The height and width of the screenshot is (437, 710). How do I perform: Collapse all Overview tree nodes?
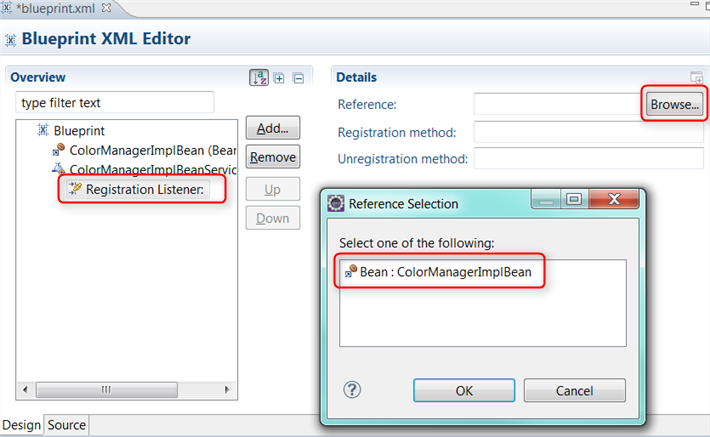pyautogui.click(x=298, y=78)
